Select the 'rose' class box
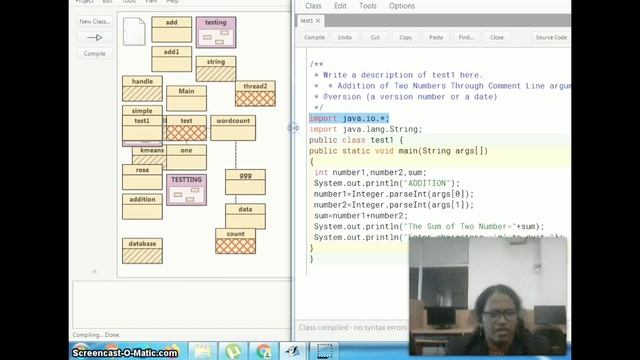Screen dimensions: 640x360 (142, 177)
